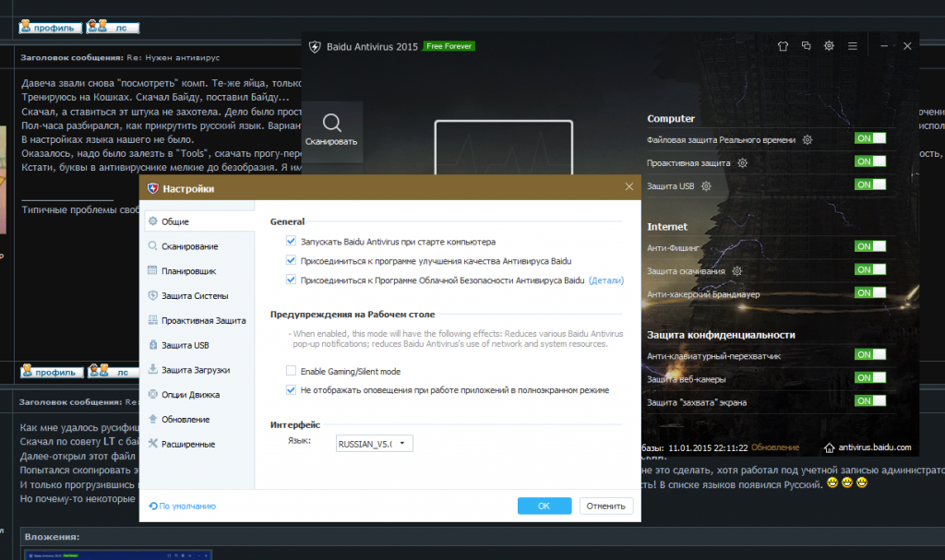The height and width of the screenshot is (560, 945).
Task: Open gear settings for real-time file protection
Action: [x=807, y=140]
